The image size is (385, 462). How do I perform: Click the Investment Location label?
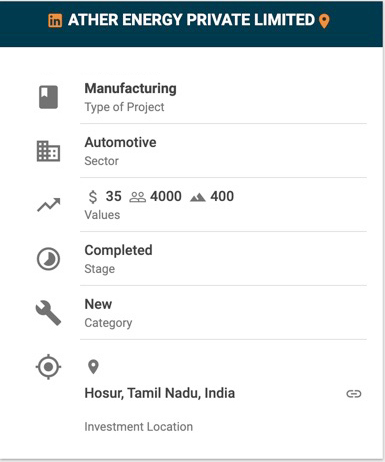coord(139,427)
